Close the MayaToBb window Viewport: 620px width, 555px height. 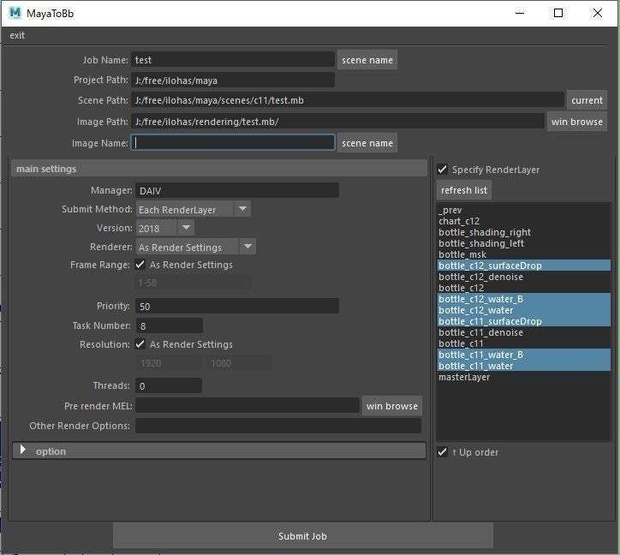click(x=597, y=13)
